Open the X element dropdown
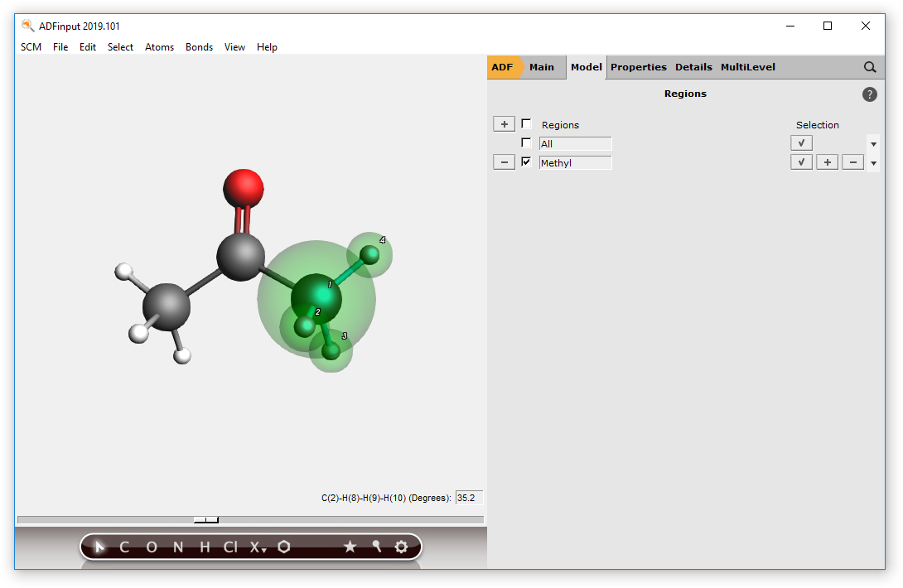This screenshot has height=588, width=903. [x=258, y=547]
